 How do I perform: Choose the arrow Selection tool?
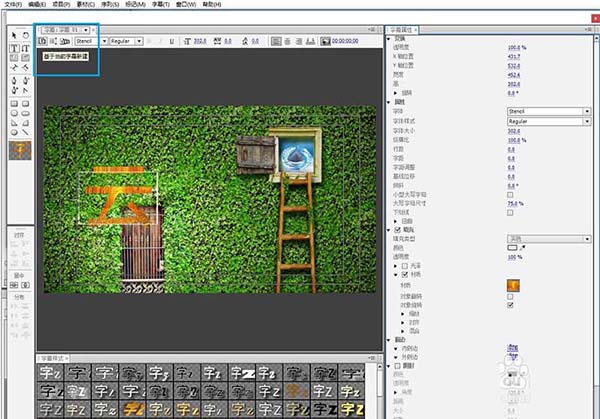(14, 35)
